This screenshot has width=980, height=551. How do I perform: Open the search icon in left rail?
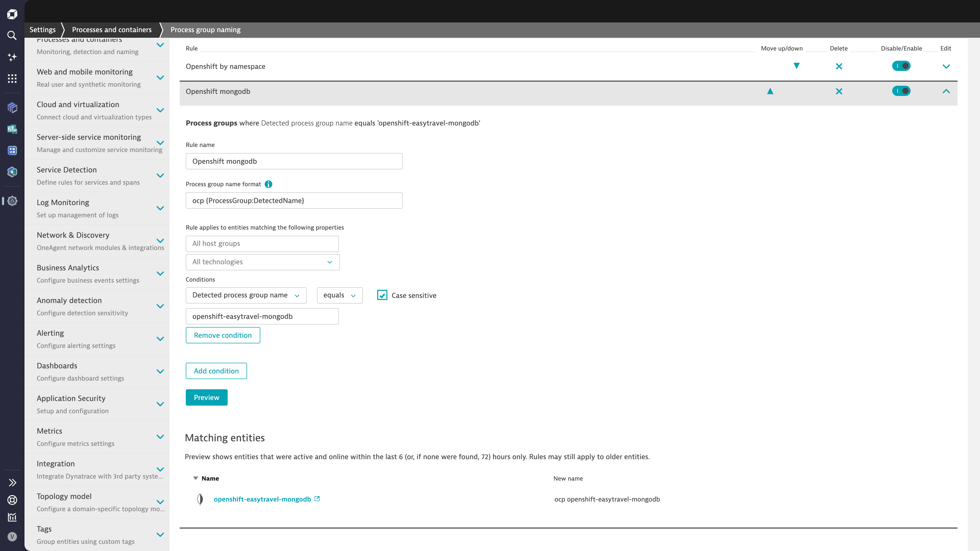click(x=12, y=35)
